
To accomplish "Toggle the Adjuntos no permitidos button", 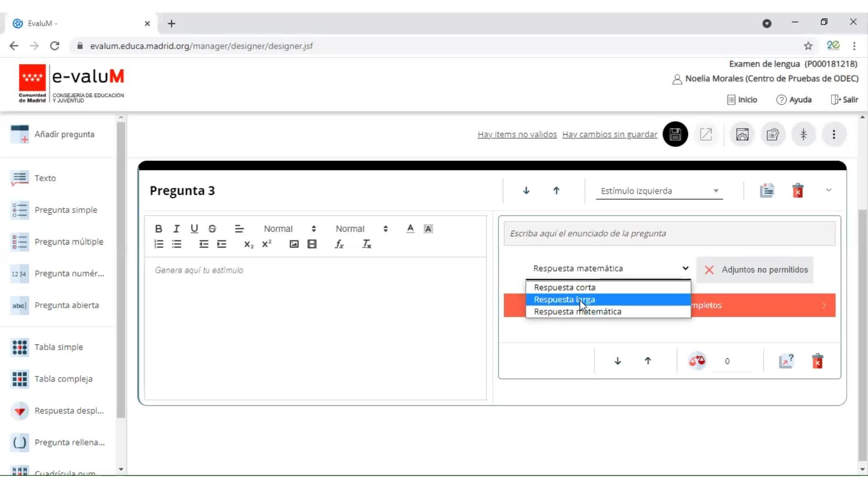I will pos(755,270).
